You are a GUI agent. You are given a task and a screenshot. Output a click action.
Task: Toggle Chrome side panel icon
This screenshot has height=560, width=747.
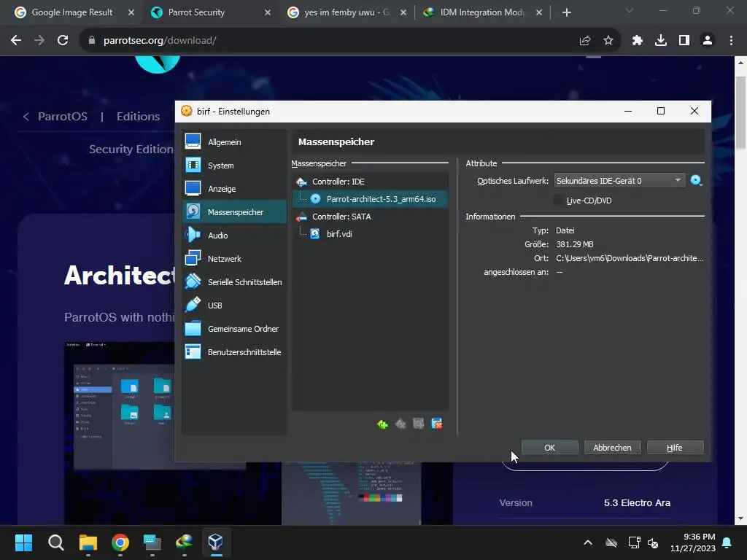click(684, 41)
